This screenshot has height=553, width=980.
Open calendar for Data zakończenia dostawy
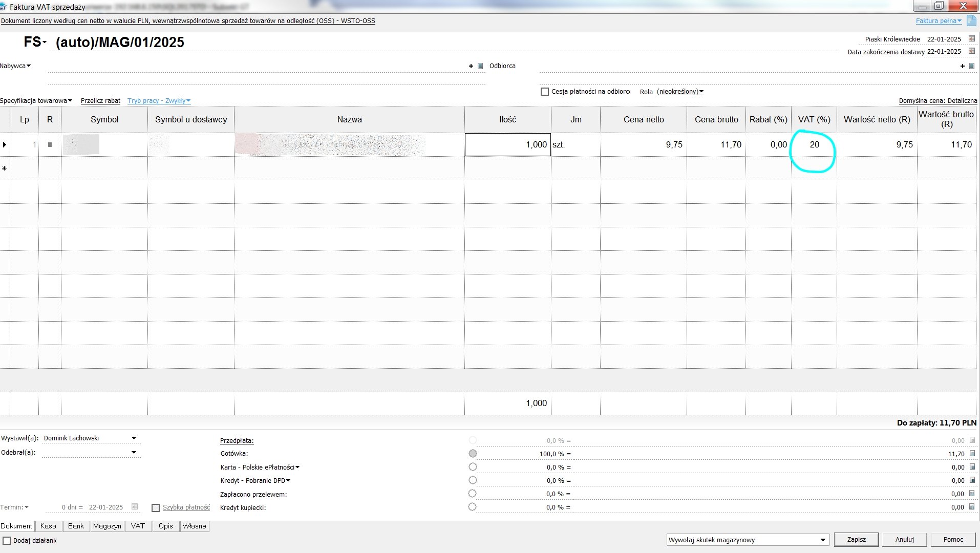pos(971,51)
